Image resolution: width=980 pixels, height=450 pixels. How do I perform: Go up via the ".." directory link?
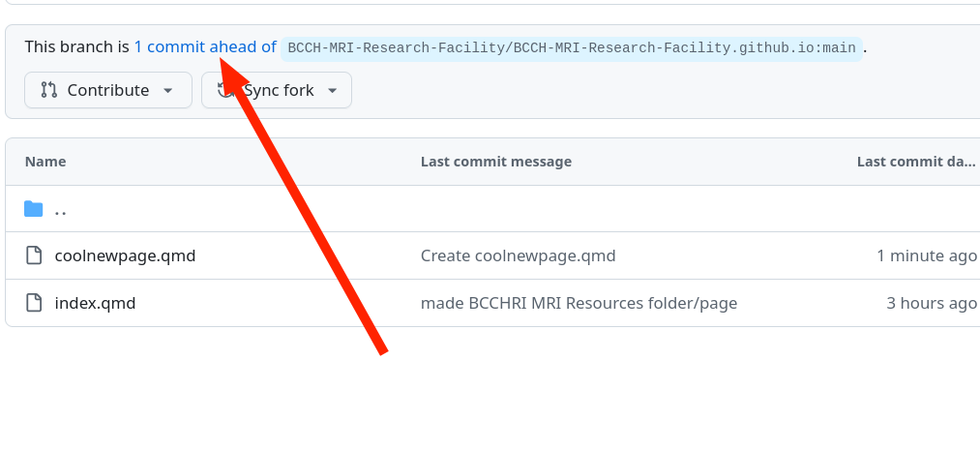60,209
